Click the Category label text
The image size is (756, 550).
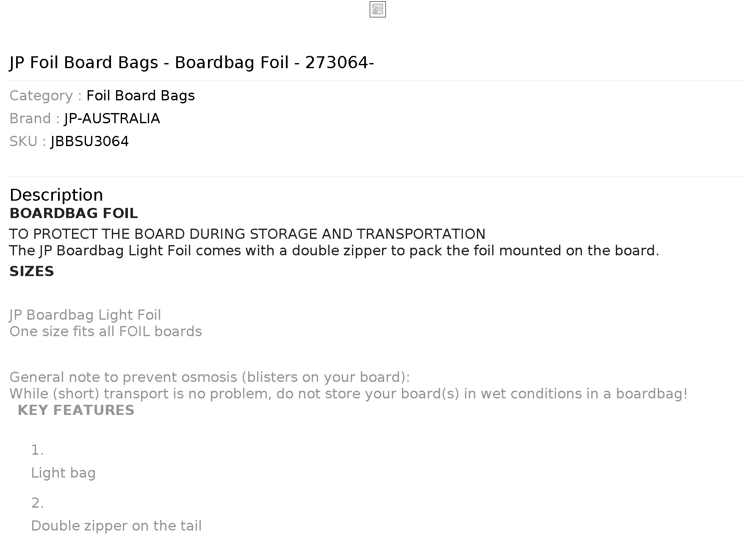click(x=46, y=96)
